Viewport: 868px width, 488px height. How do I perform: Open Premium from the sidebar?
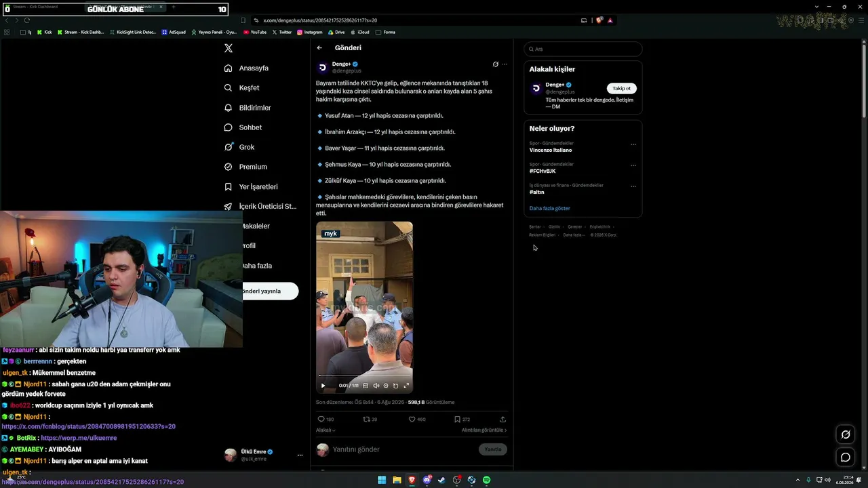(x=245, y=167)
